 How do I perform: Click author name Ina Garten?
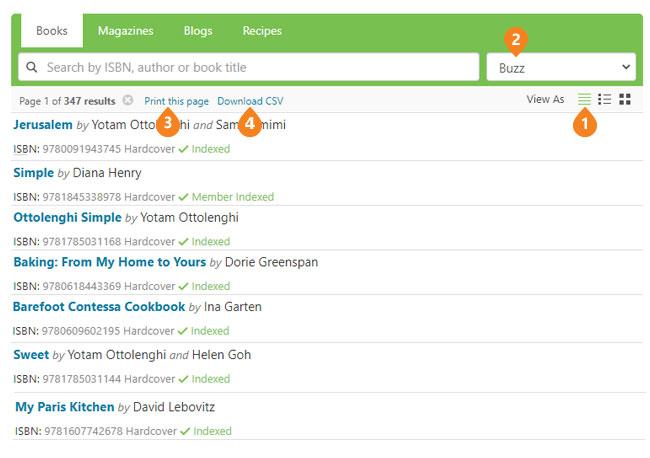(x=233, y=307)
